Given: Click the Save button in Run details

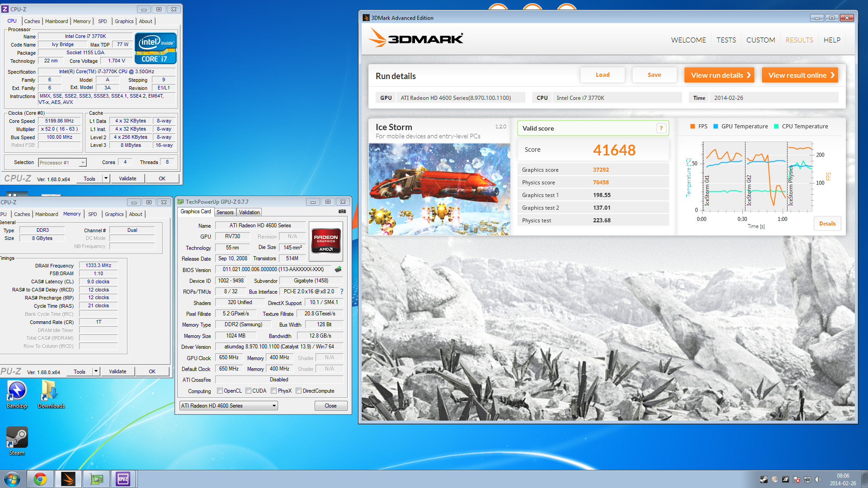Looking at the screenshot, I should tap(654, 75).
